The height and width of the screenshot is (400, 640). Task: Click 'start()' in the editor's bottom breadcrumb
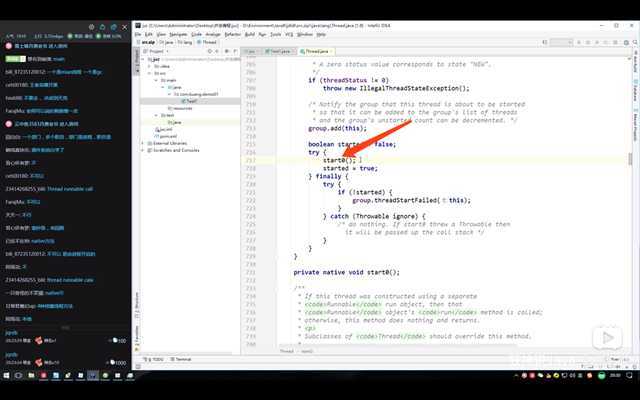307,351
